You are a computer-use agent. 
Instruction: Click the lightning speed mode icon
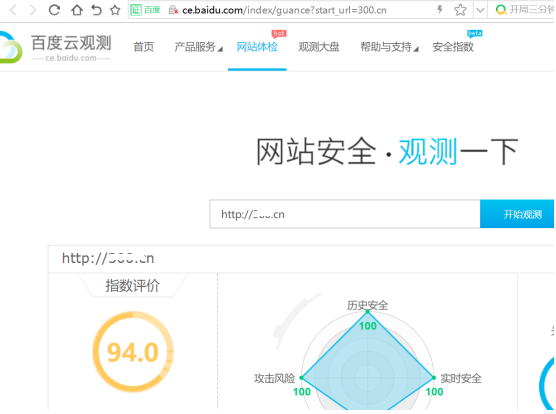coord(440,10)
